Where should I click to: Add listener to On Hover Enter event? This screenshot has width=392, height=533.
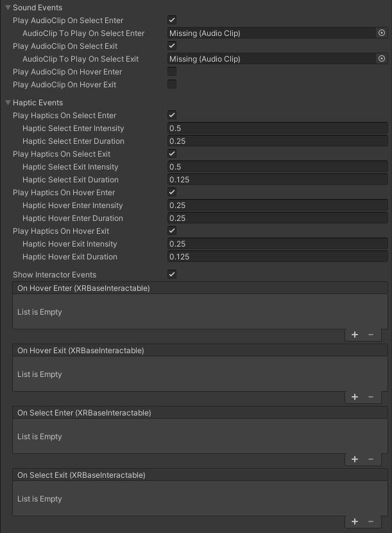tap(355, 335)
